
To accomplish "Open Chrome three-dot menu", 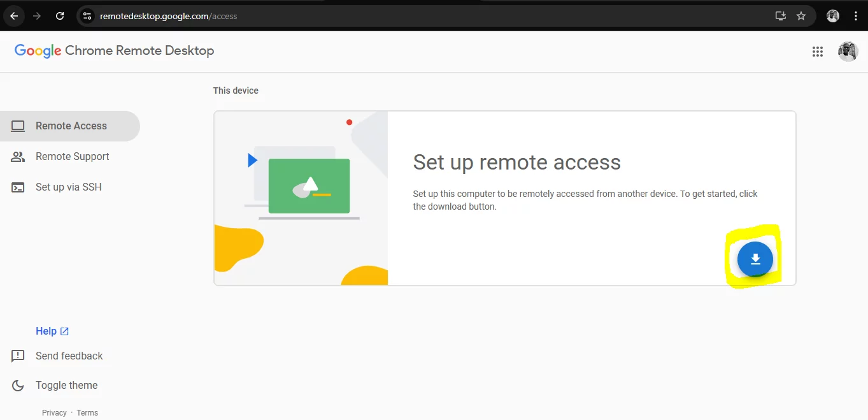I will pos(856,16).
